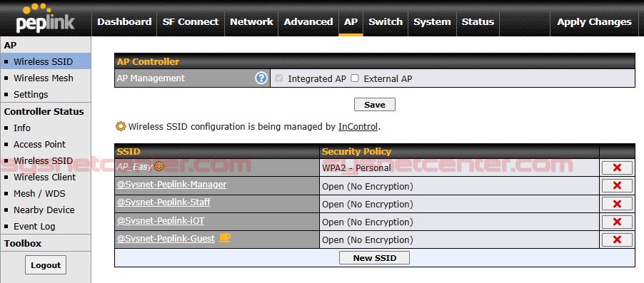
Task: Select the AP tab
Action: [x=351, y=21]
